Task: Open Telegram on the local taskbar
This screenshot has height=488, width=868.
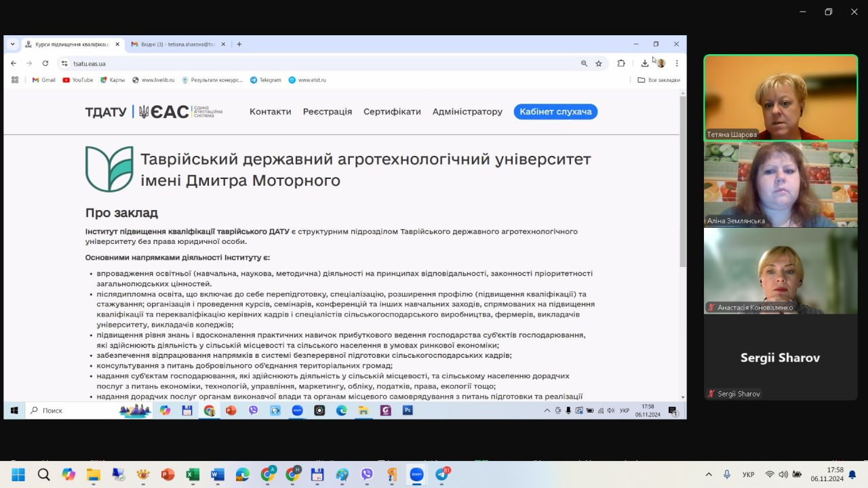Action: (x=442, y=474)
